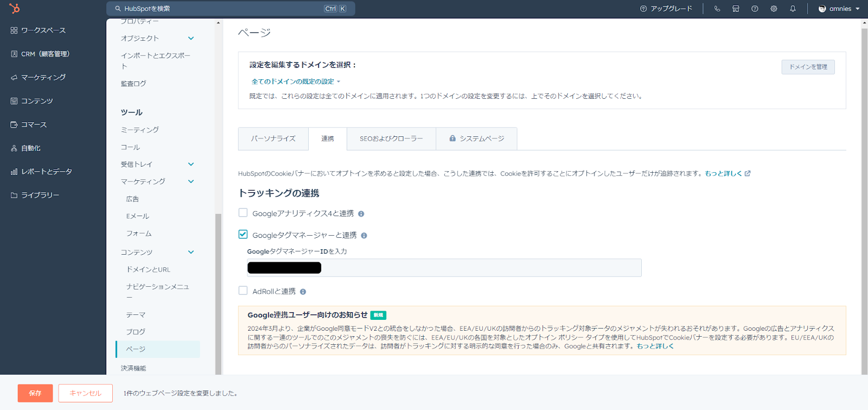The image size is (868, 410).
Task: Open ブログ in settings sidebar
Action: coord(136,332)
